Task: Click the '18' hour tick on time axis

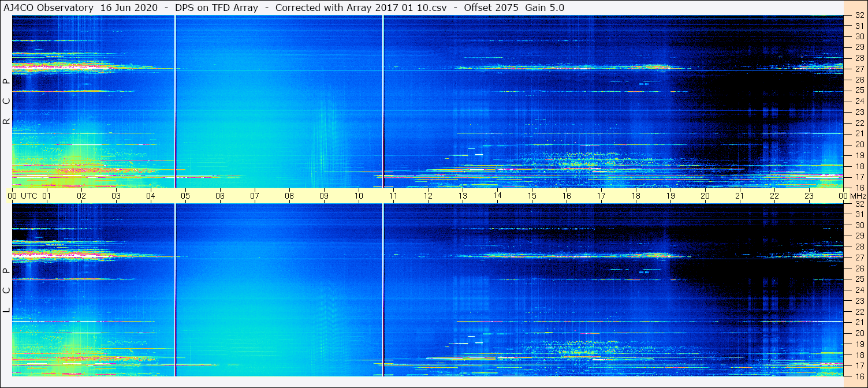Action: [x=636, y=196]
